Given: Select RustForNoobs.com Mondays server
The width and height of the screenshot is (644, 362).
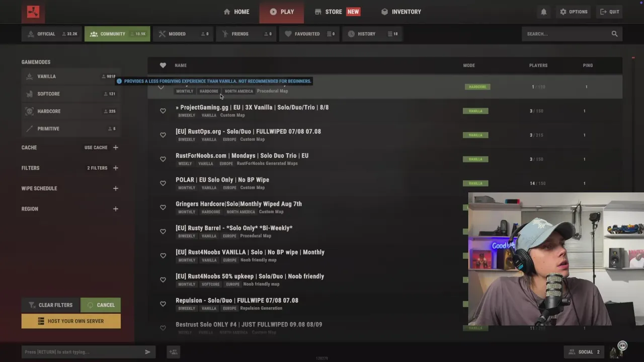Looking at the screenshot, I should point(385,159).
